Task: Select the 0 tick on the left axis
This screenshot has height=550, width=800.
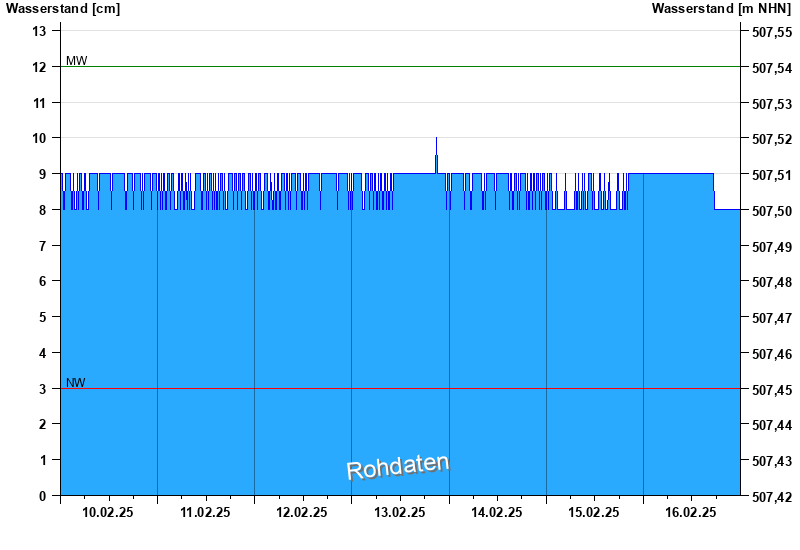Action: pos(43,496)
